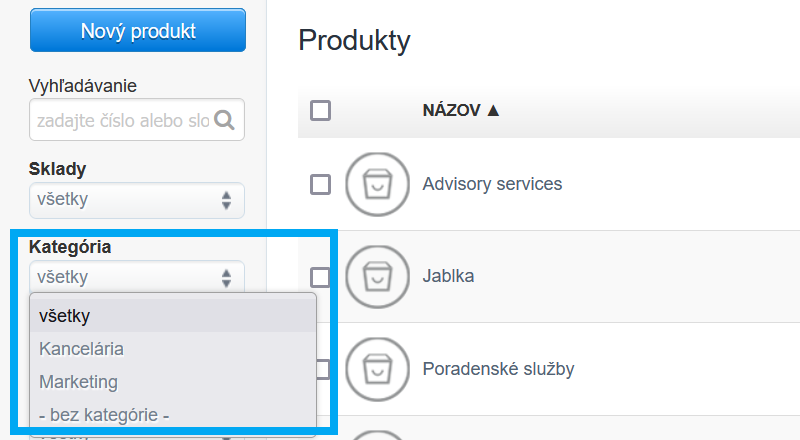
Task: Open the Poradenské služby product
Action: click(498, 369)
